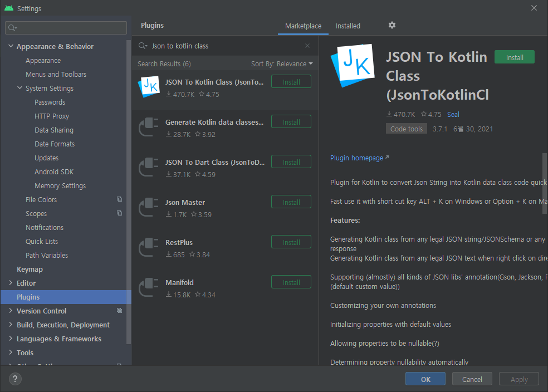
Task: Switch to the Installed tab
Action: 348,26
